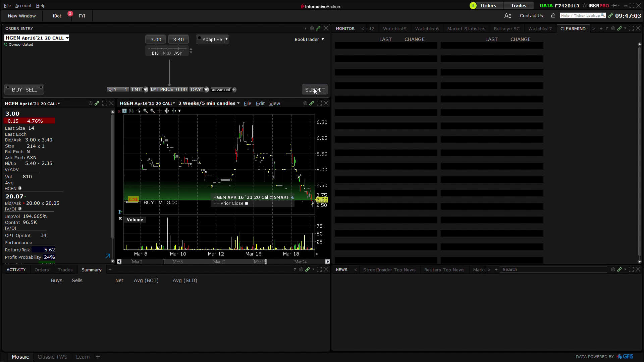Toggle the Prior Close legend checkbox
644x362 pixels.
point(247,203)
